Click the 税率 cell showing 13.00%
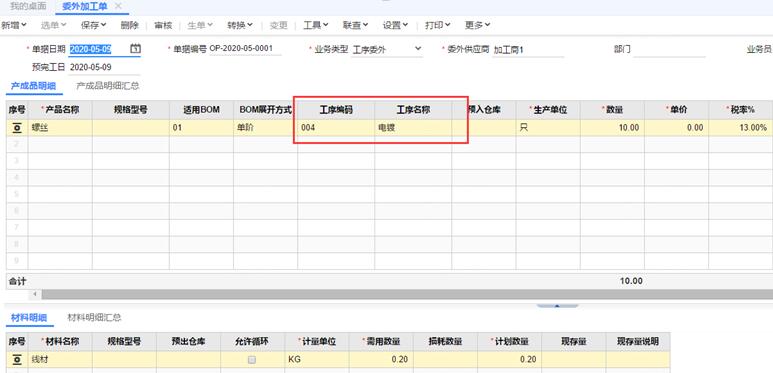This screenshot has height=373, width=773. [741, 128]
